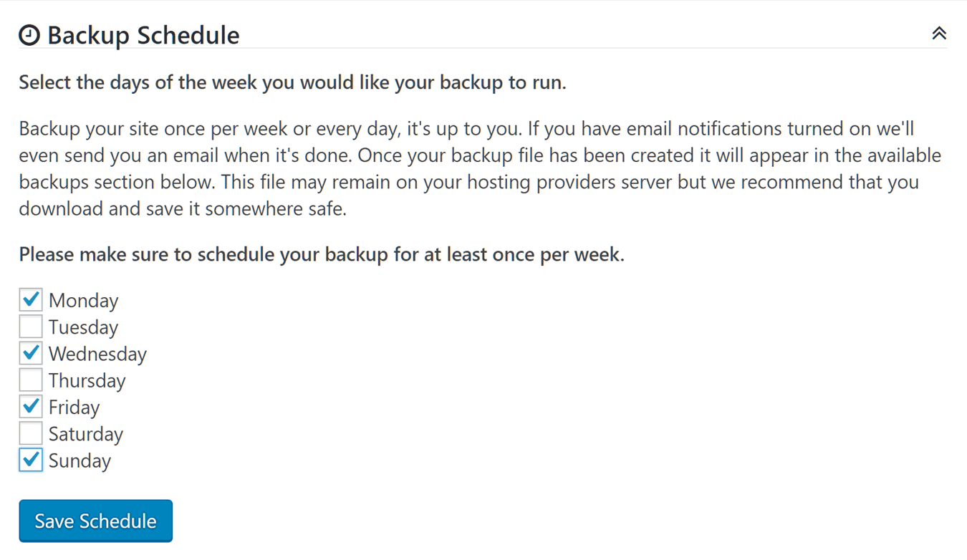
Task: Click the bold "Select the days of the week" line
Action: [292, 82]
